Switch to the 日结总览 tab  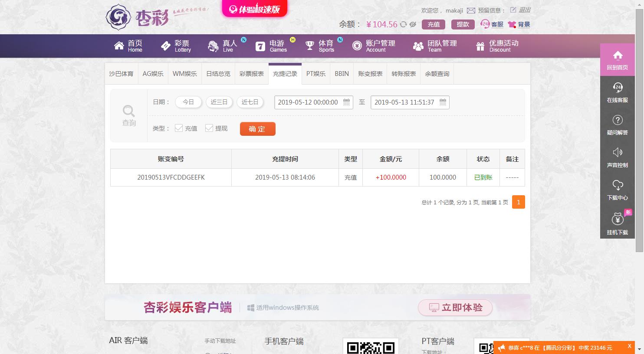(x=218, y=74)
